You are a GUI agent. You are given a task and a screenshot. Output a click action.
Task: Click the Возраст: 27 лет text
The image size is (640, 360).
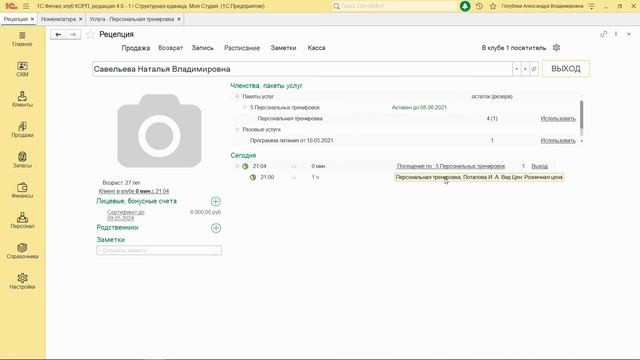pos(121,182)
